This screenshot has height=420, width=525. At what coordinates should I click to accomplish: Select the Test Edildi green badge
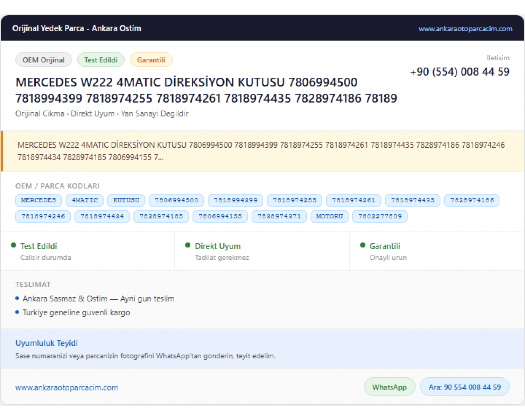101,60
